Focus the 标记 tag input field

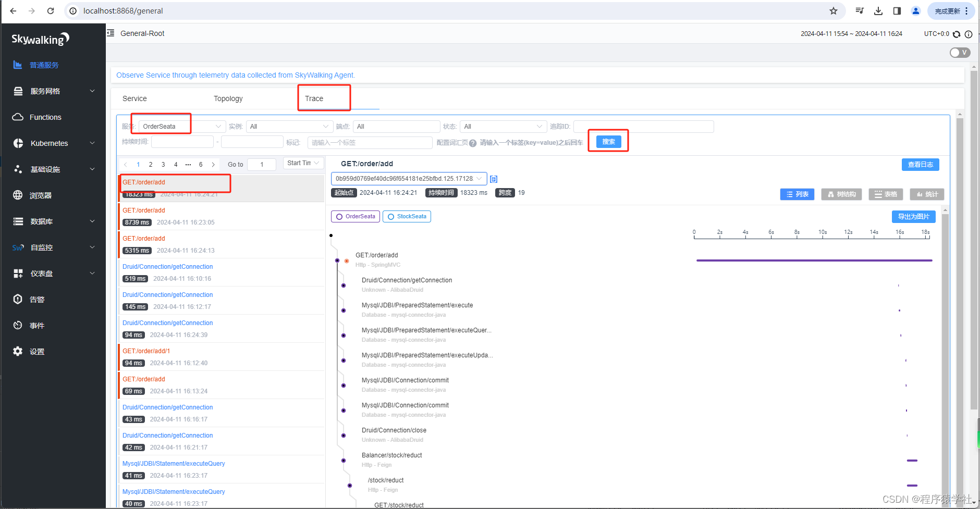coord(370,143)
